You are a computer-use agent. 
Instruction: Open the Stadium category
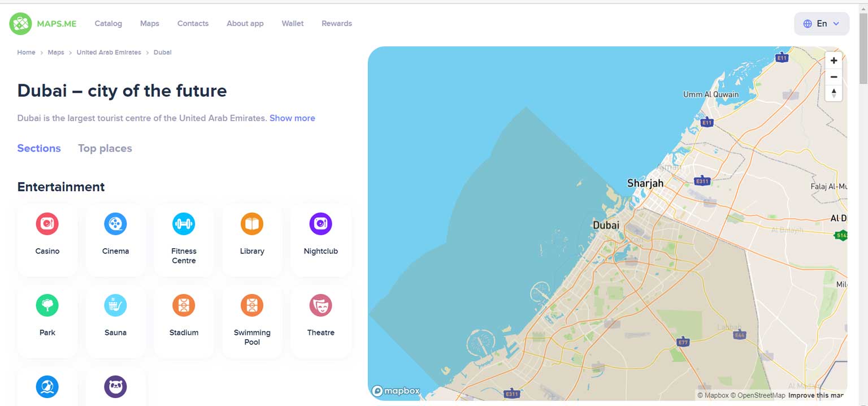tap(184, 305)
